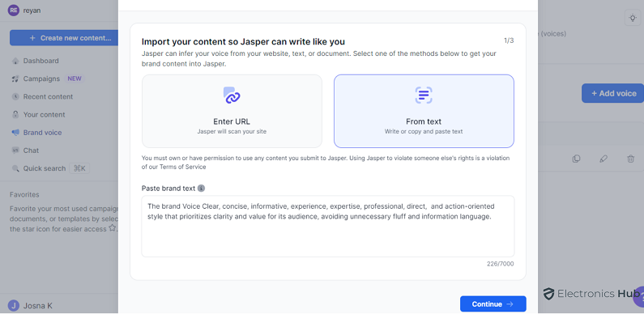The width and height of the screenshot is (644, 314).
Task: Click the Recent content clock icon
Action: [x=15, y=97]
